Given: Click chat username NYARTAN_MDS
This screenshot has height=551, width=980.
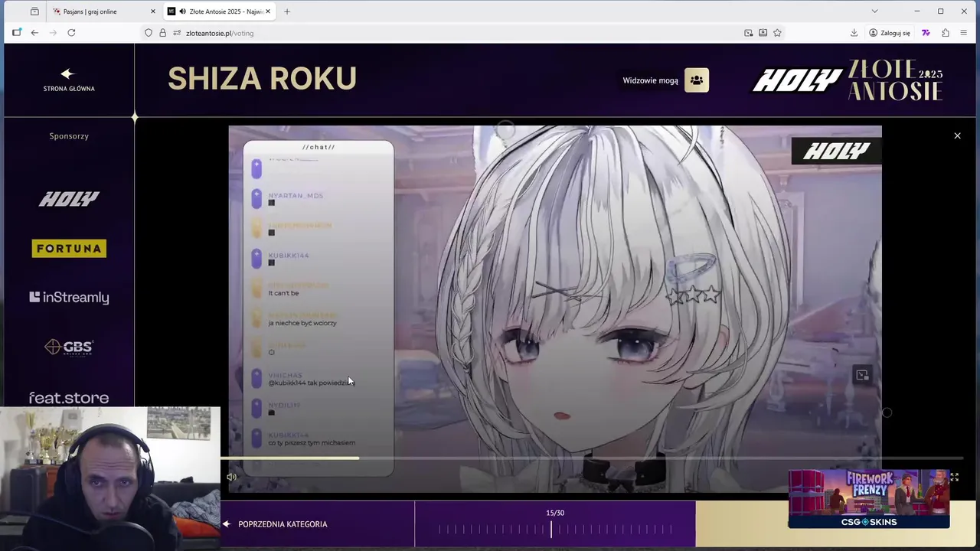Looking at the screenshot, I should pyautogui.click(x=296, y=195).
